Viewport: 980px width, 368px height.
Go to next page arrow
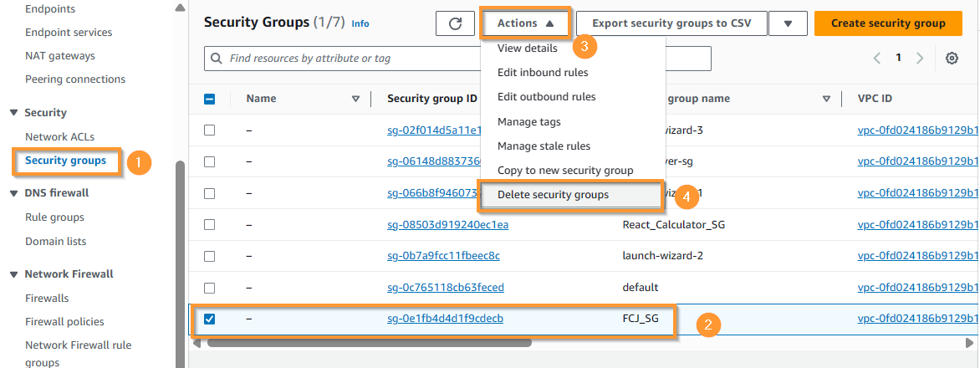point(919,58)
